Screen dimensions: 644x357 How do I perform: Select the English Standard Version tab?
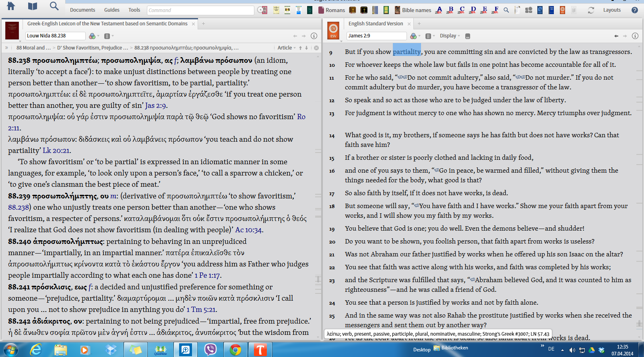376,24
